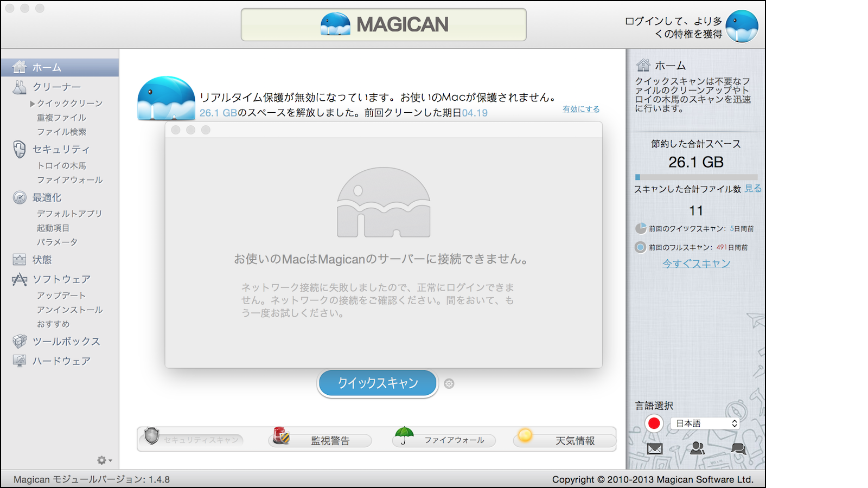Open the 日本語 language dropdown

(x=705, y=423)
